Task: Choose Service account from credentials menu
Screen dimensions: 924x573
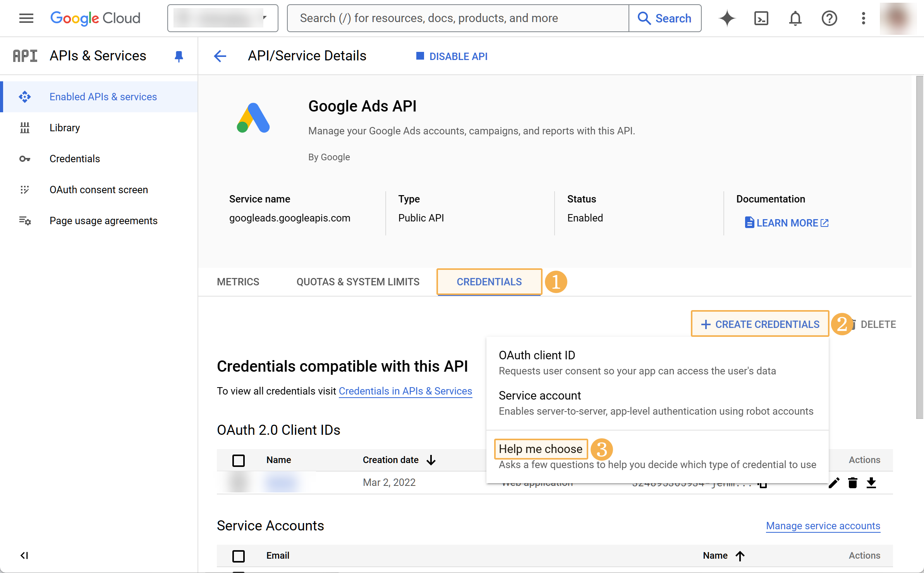Action: 540,396
